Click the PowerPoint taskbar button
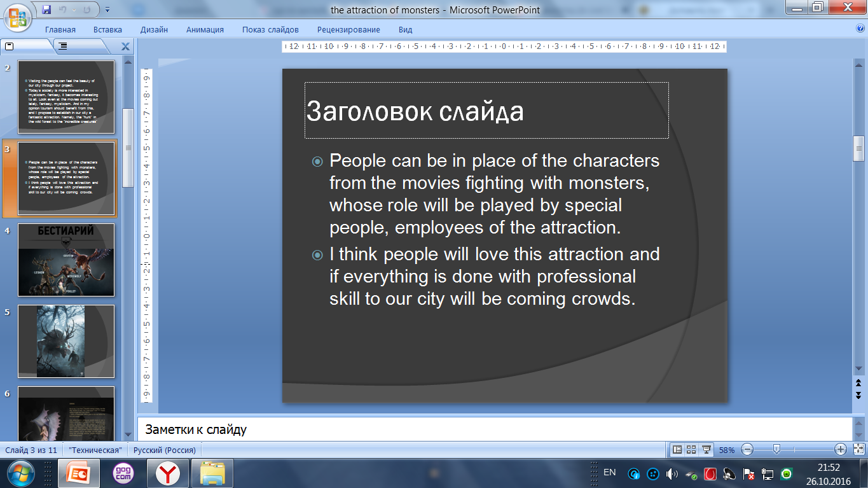 point(79,473)
